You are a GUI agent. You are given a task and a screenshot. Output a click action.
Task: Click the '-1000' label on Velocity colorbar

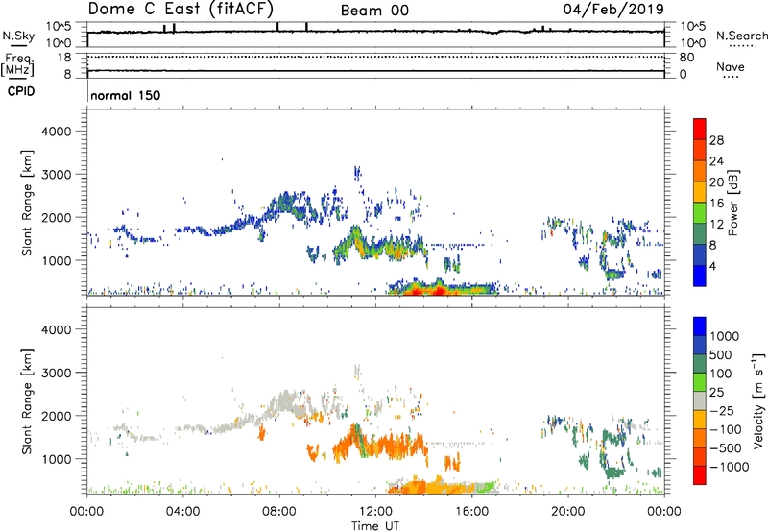[730, 467]
